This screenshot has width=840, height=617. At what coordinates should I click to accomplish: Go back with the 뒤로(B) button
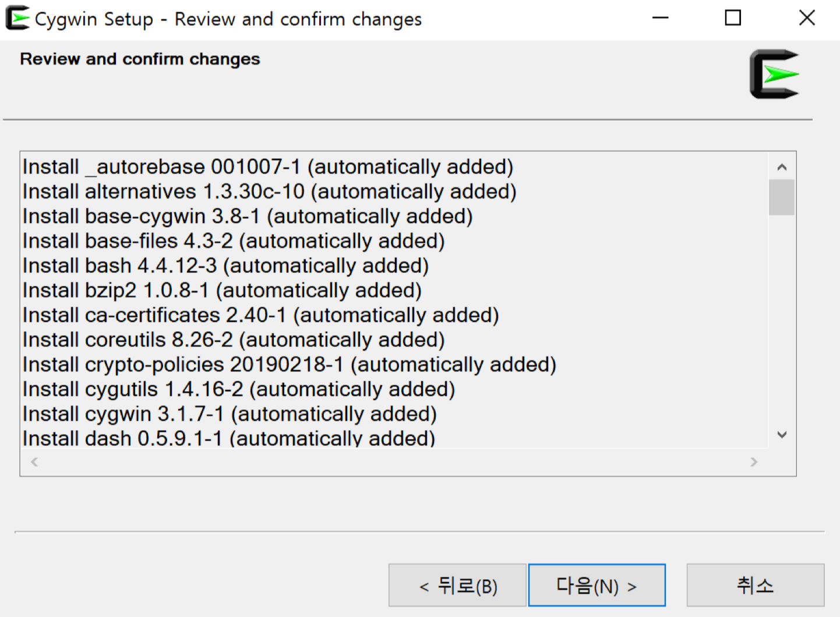point(457,585)
